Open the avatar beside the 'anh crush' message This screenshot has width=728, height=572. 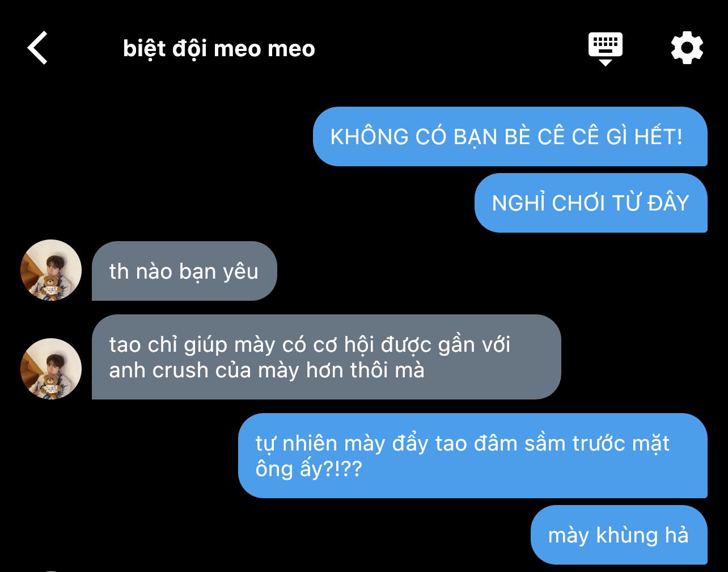(51, 369)
